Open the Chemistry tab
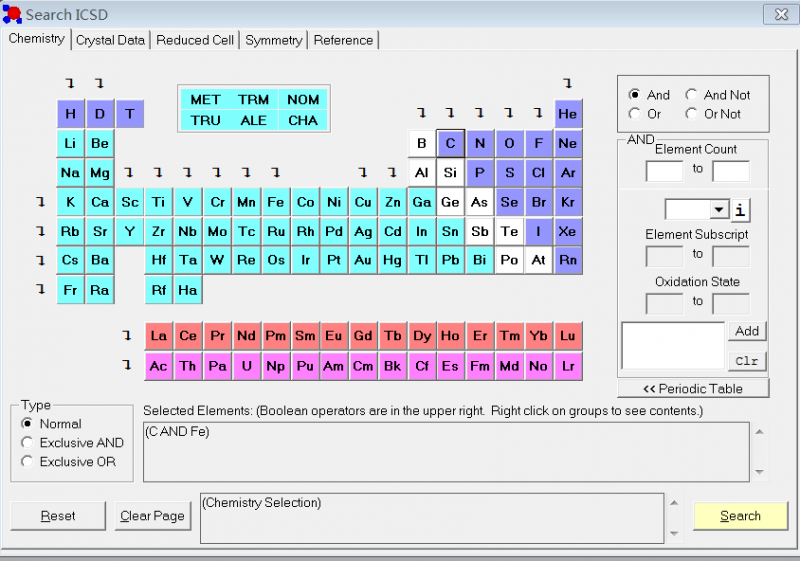 (x=37, y=39)
